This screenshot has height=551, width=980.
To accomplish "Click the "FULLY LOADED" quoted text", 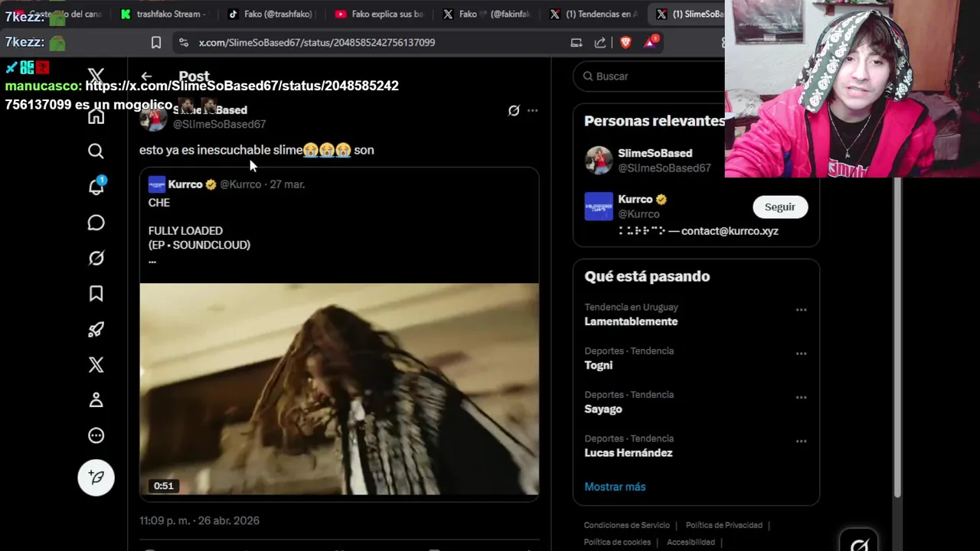I will point(185,230).
